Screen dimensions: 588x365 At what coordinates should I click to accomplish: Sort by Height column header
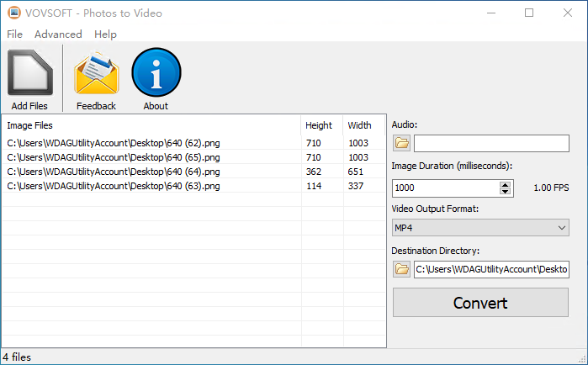tap(322, 125)
